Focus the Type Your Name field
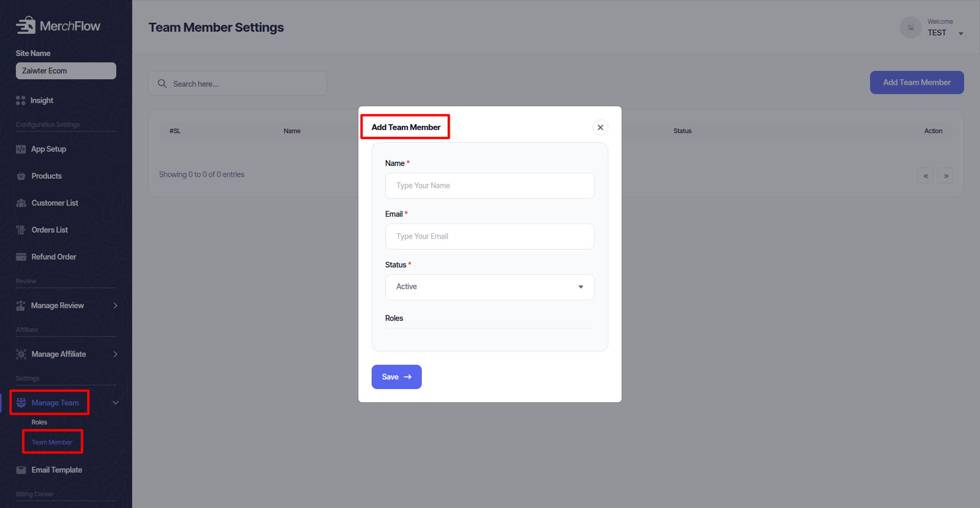This screenshot has height=508, width=980. (489, 186)
